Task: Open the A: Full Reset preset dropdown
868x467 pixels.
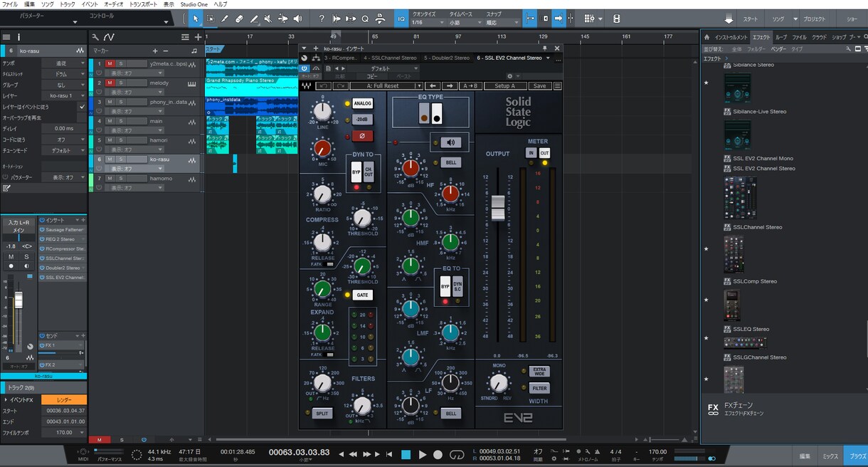Action: point(386,86)
